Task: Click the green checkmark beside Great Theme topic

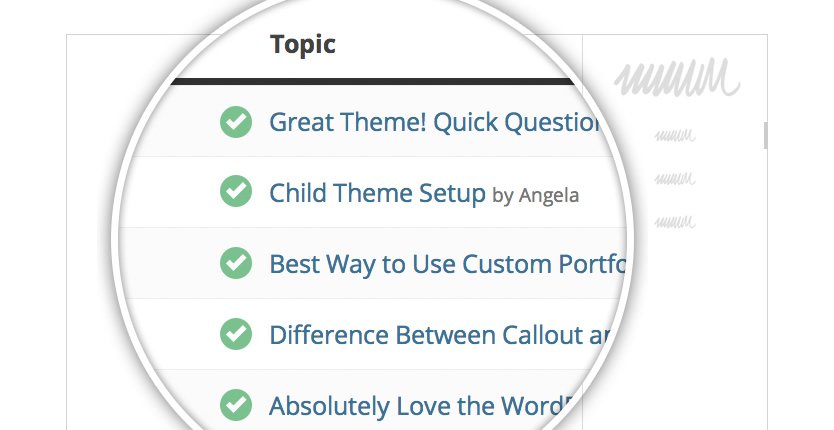Action: tap(235, 123)
